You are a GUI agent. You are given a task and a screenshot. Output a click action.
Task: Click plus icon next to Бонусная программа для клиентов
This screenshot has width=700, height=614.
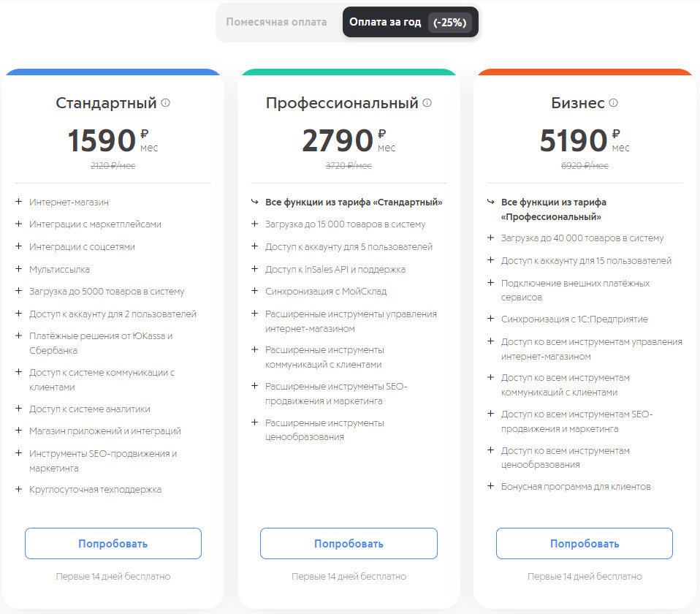click(490, 486)
